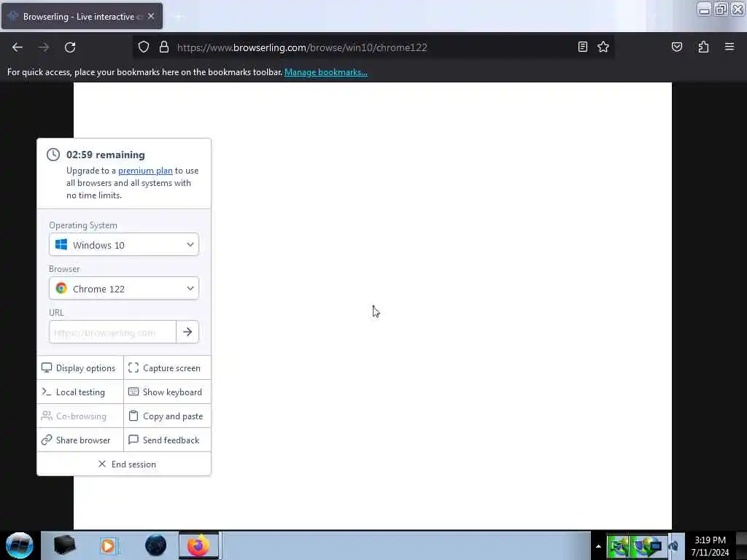Open Local testing

[x=80, y=392]
